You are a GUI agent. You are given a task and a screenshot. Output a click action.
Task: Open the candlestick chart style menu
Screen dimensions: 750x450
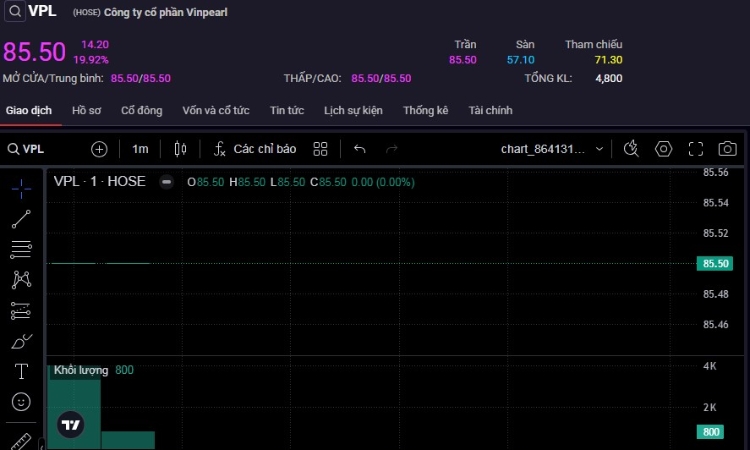coord(180,149)
